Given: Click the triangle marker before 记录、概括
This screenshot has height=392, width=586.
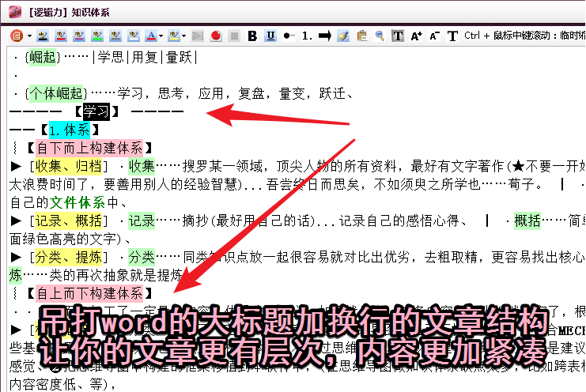Looking at the screenshot, I should click(16, 220).
